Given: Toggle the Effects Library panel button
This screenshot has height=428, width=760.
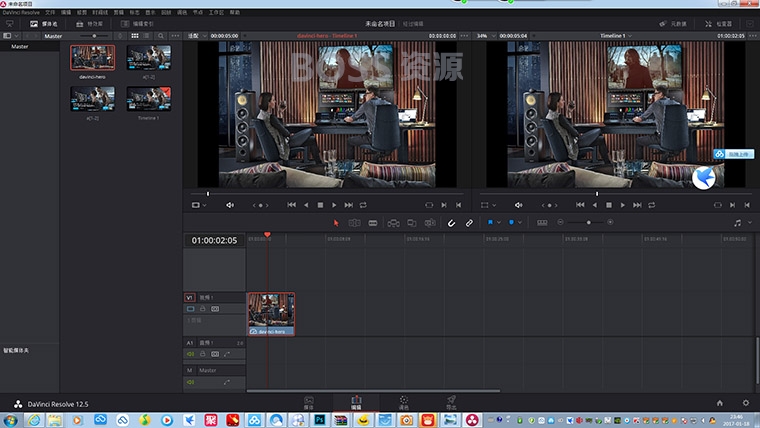Looking at the screenshot, I should 90,24.
